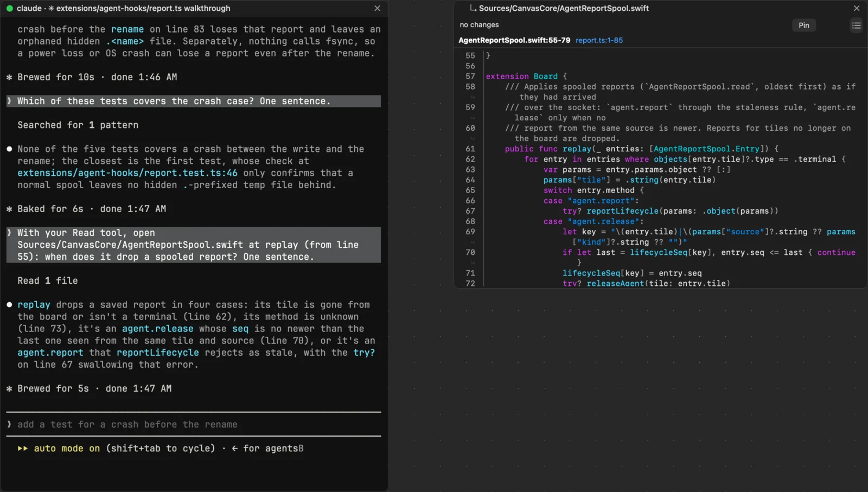This screenshot has width=868, height=492.
Task: Click the "try? reportLifecycle" code line
Action: pyautogui.click(x=671, y=211)
